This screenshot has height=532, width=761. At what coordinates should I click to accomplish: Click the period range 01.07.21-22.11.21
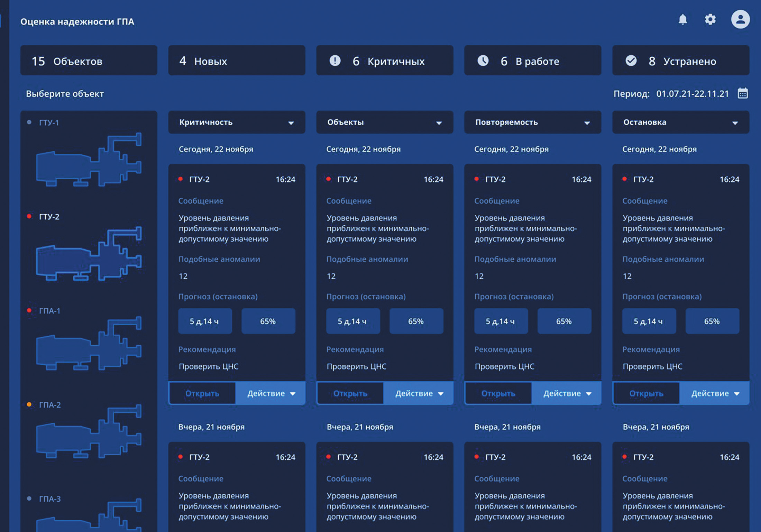coord(693,94)
